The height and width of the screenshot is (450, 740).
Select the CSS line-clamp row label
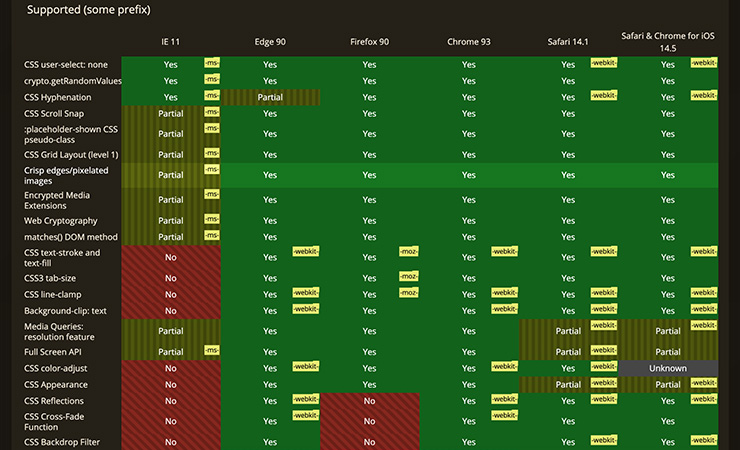(52, 295)
